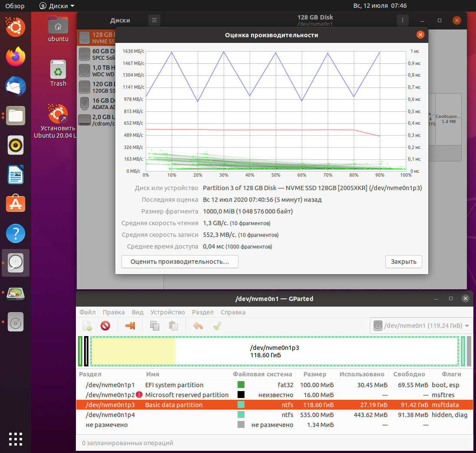Image resolution: width=476 pixels, height=453 pixels.
Task: Open the Файл menu in GParted
Action: click(88, 312)
